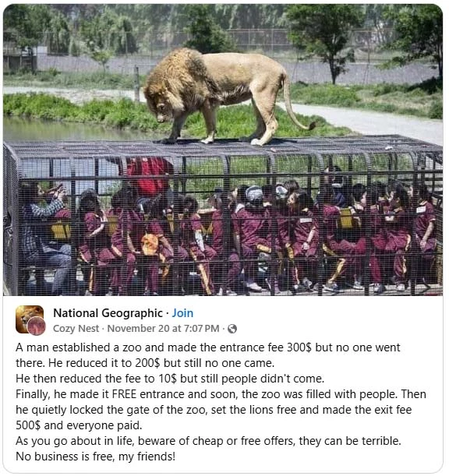Open Cozy Nest's profile from the author name
Image resolution: width=449 pixels, height=476 pixels.
point(76,329)
